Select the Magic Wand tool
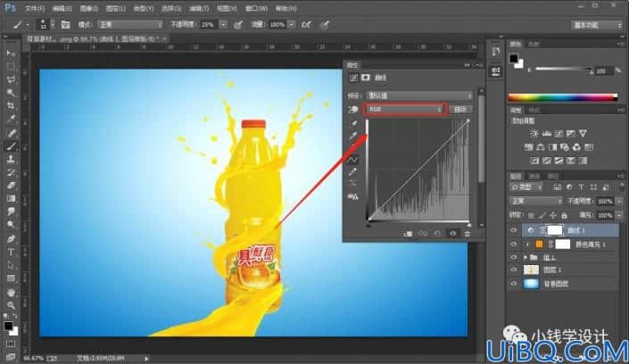The image size is (629, 364). coord(11,93)
